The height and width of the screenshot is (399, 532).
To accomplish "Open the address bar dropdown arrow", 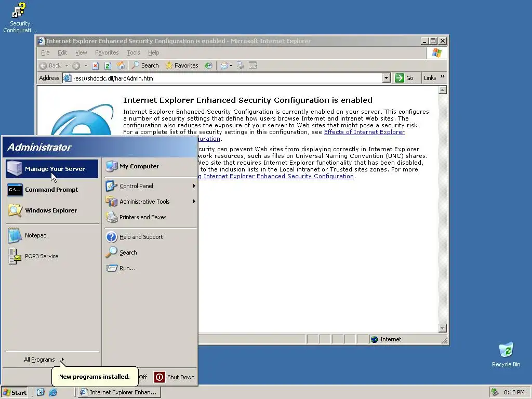I will [386, 78].
